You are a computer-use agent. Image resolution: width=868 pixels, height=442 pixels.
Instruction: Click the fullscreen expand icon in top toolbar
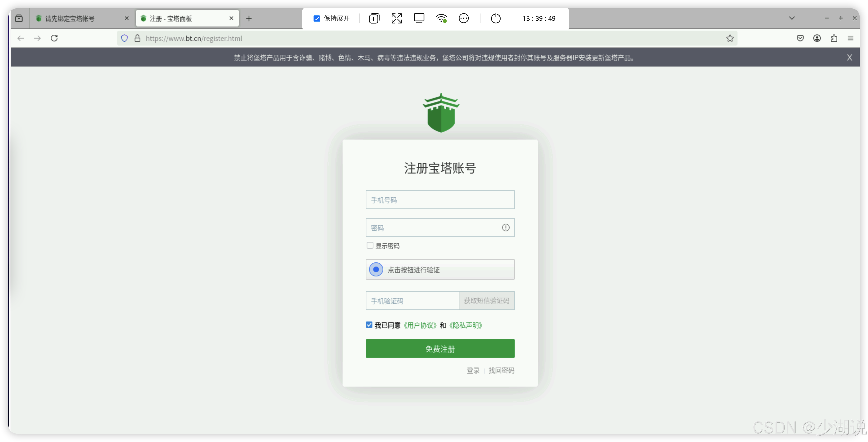[x=396, y=18]
